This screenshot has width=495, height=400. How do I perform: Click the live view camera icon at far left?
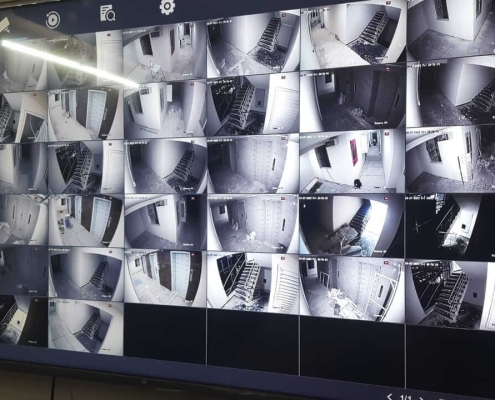coord(4,26)
